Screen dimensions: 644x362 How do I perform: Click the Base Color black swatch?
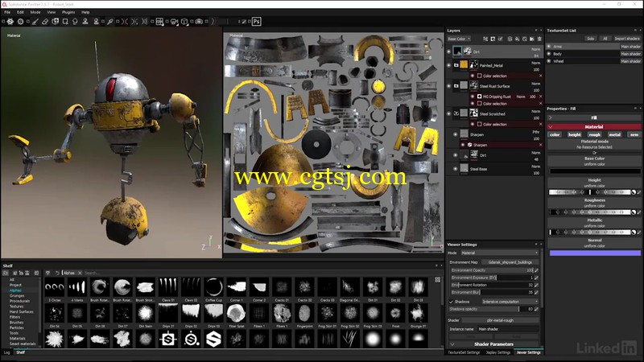(x=594, y=171)
